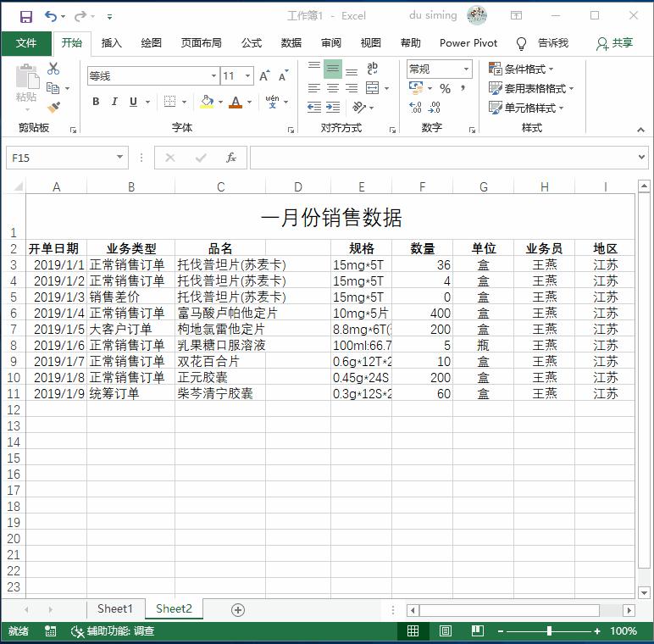Zoom out with the minus button
Screen dimensions: 654x644
point(500,631)
